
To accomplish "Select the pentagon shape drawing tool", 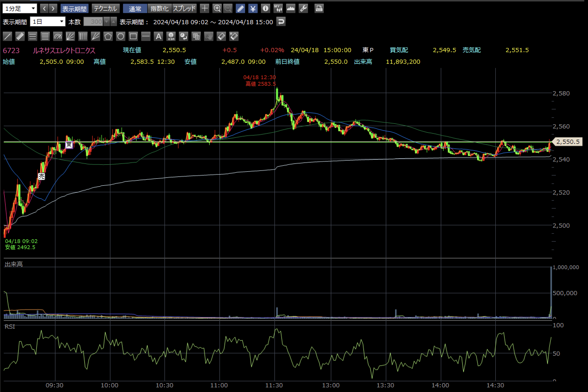I will coord(108,37).
